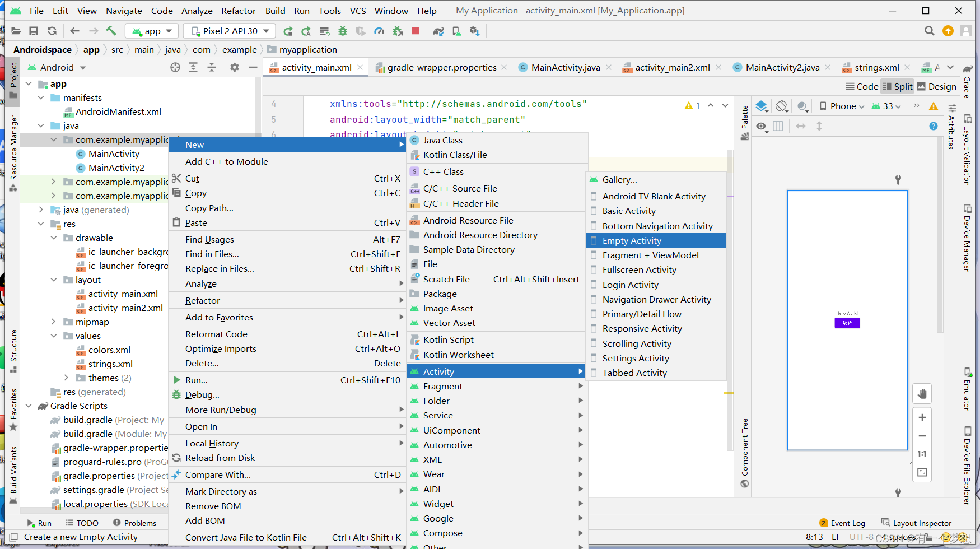Switch editor to Split view
Viewport: 980px width, 549px height.
[898, 86]
